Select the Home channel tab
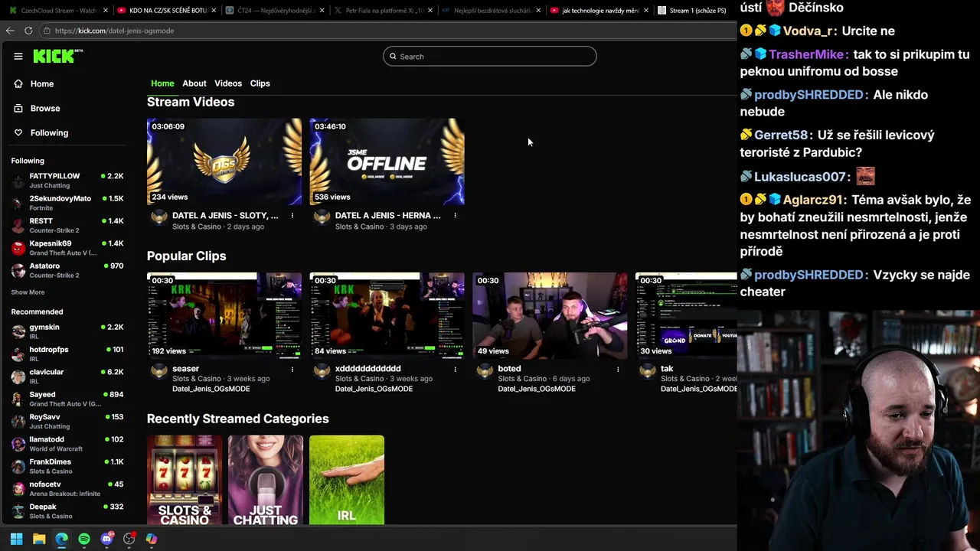 162,83
